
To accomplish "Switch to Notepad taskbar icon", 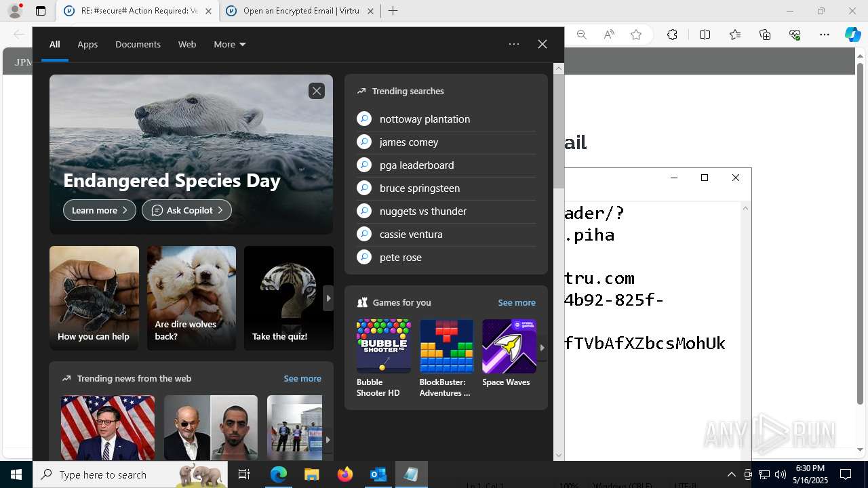I will click(411, 474).
